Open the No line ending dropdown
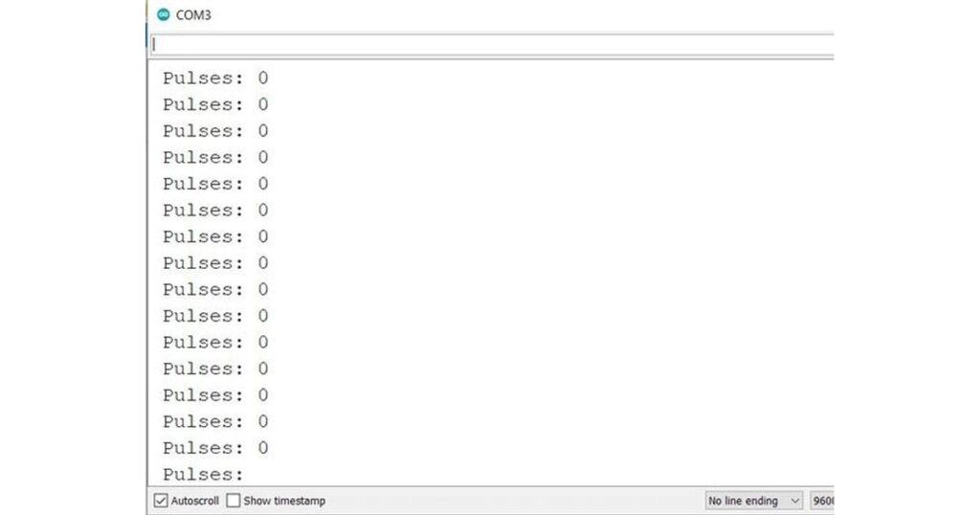This screenshot has width=980, height=515. coord(754,501)
